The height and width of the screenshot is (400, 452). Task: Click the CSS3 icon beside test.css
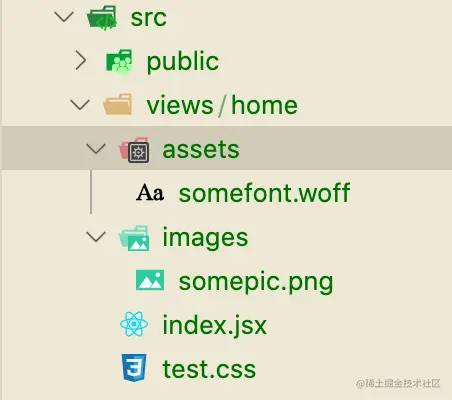click(x=134, y=368)
